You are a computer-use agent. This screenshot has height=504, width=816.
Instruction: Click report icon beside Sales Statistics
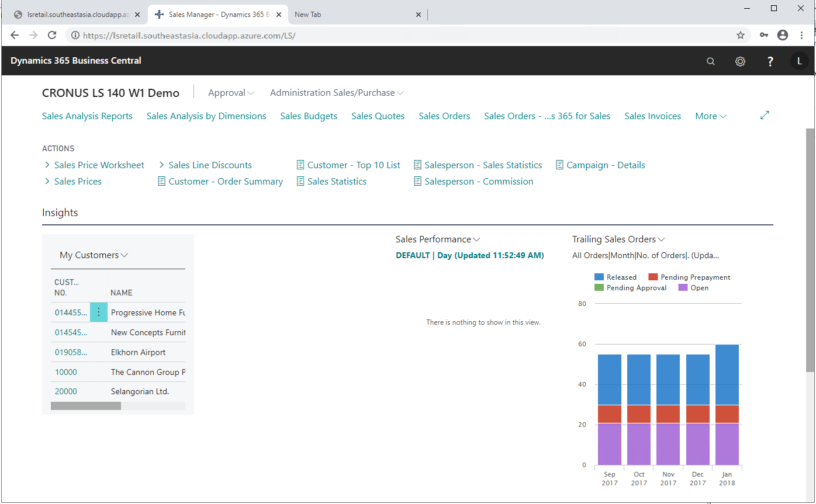pyautogui.click(x=300, y=182)
